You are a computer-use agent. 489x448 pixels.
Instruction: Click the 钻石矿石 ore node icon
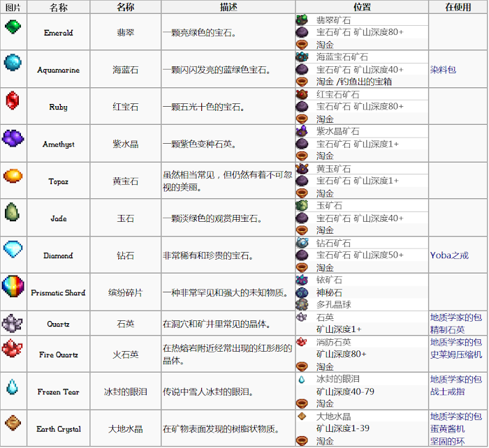tap(302, 242)
